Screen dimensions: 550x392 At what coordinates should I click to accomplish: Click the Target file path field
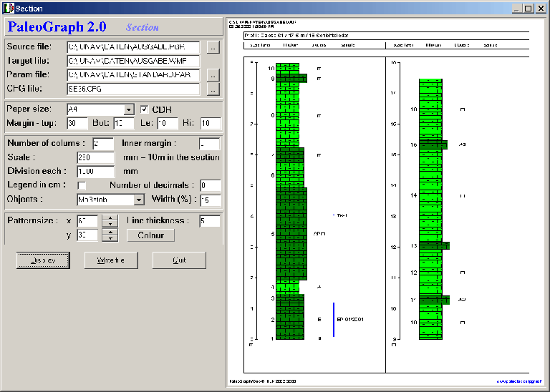(x=133, y=61)
